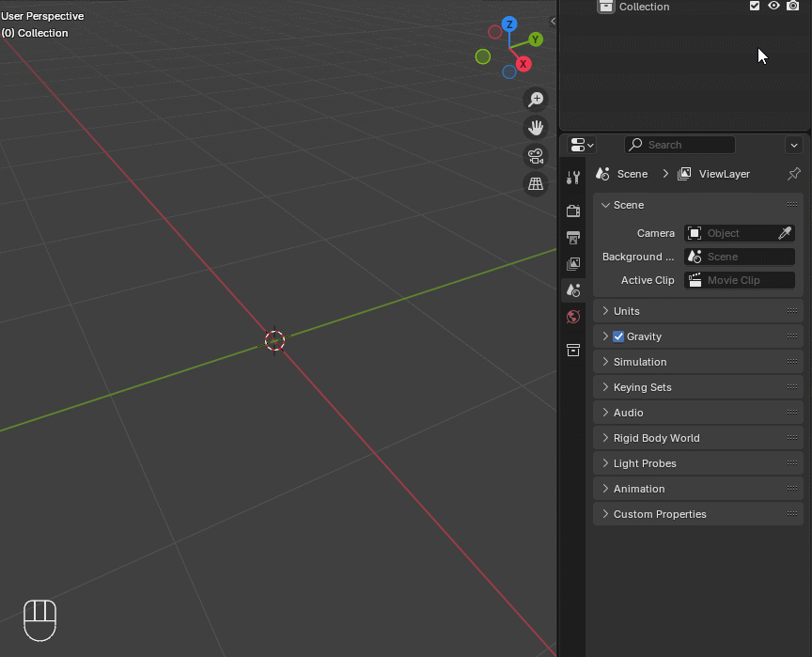Activate the Zoom tool in the viewport
This screenshot has width=812, height=657.
pos(535,99)
